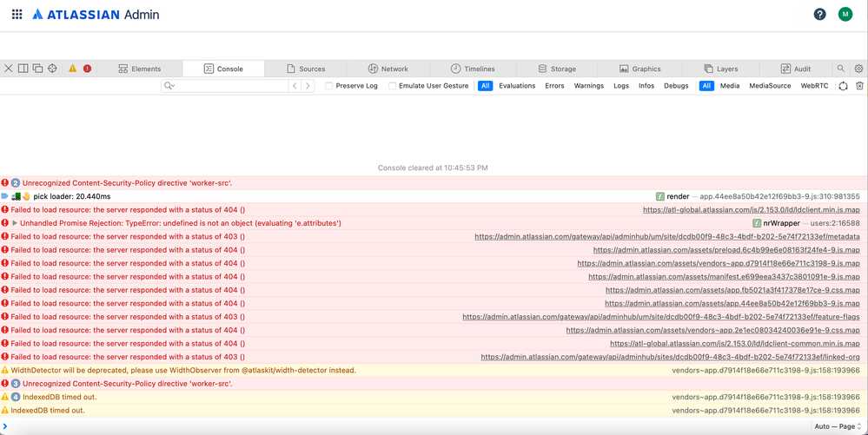The width and height of the screenshot is (868, 435).
Task: Filter console by Errors
Action: (x=554, y=86)
